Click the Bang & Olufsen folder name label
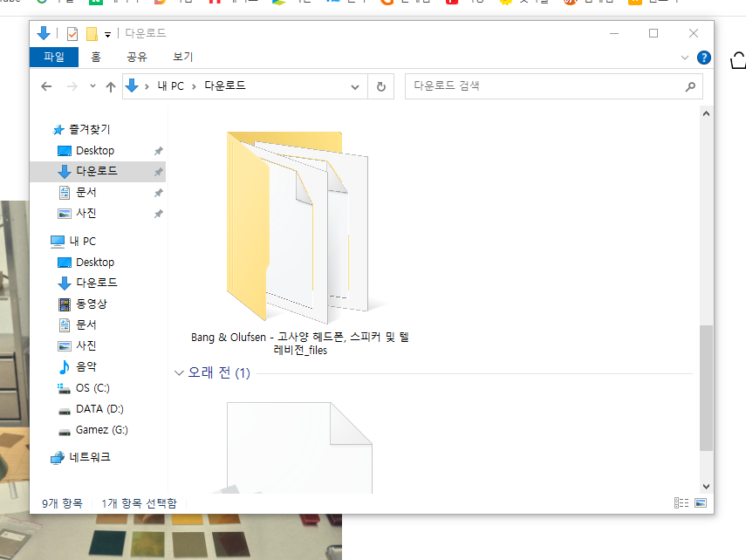Screen dimensions: 746x560 (x=300, y=344)
